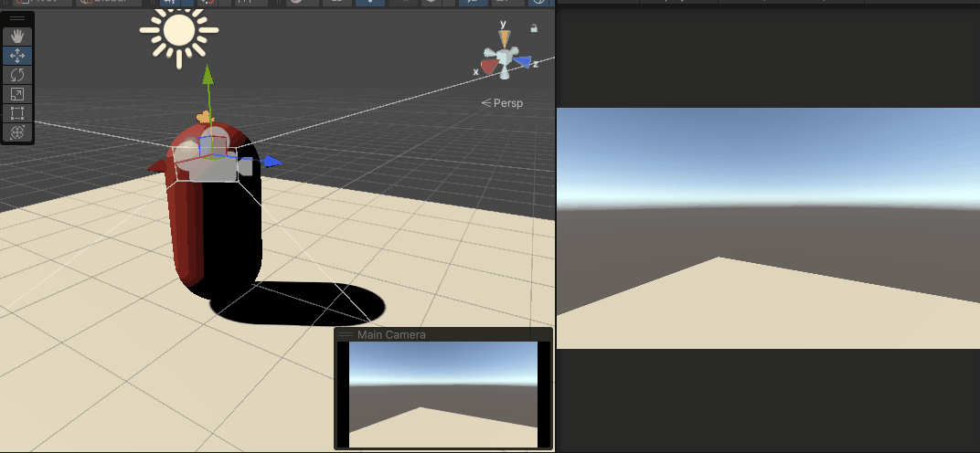
Task: Click inside the Game view render
Action: pos(768,228)
